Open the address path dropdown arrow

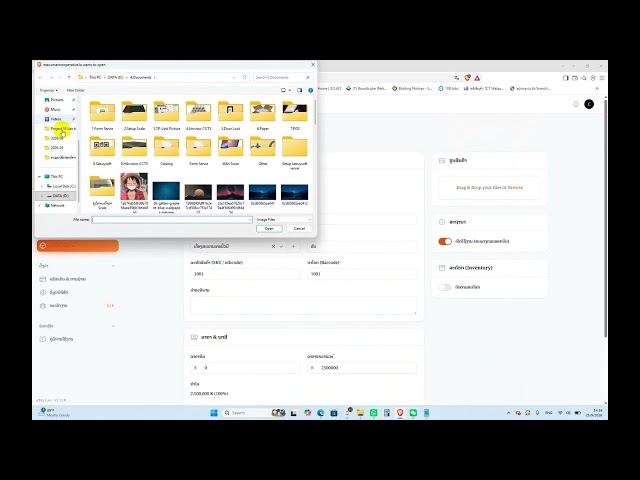234,77
